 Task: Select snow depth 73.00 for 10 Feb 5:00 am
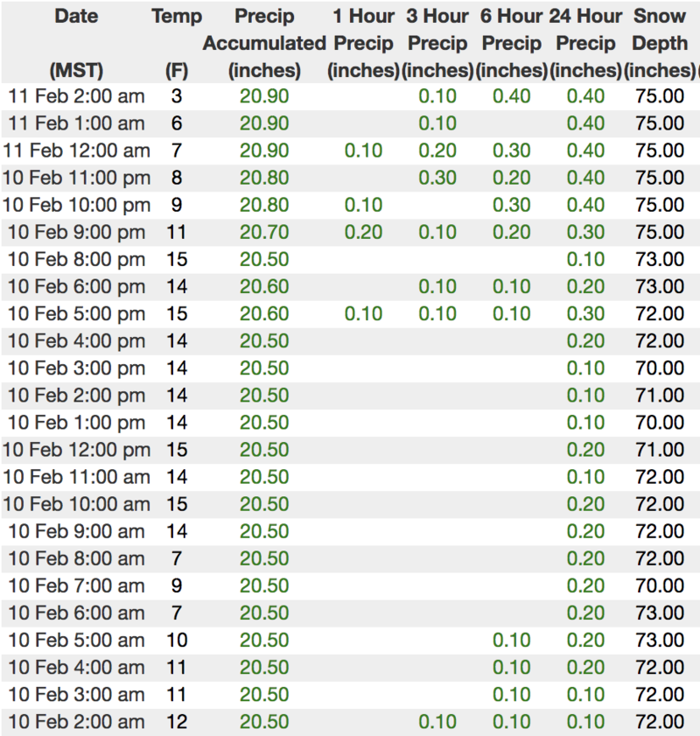coord(659,641)
